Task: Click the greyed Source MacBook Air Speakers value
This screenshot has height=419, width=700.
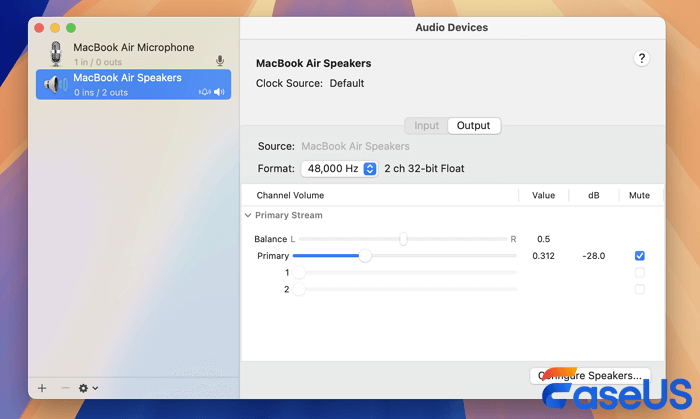Action: (355, 146)
